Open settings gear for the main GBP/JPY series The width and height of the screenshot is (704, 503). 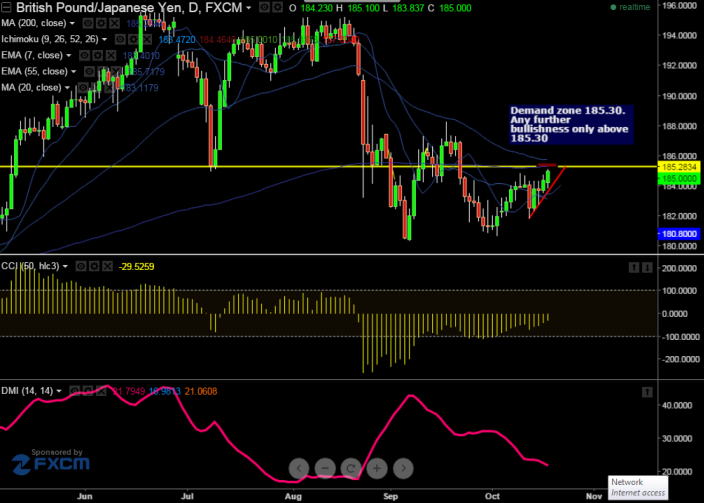[x=278, y=7]
